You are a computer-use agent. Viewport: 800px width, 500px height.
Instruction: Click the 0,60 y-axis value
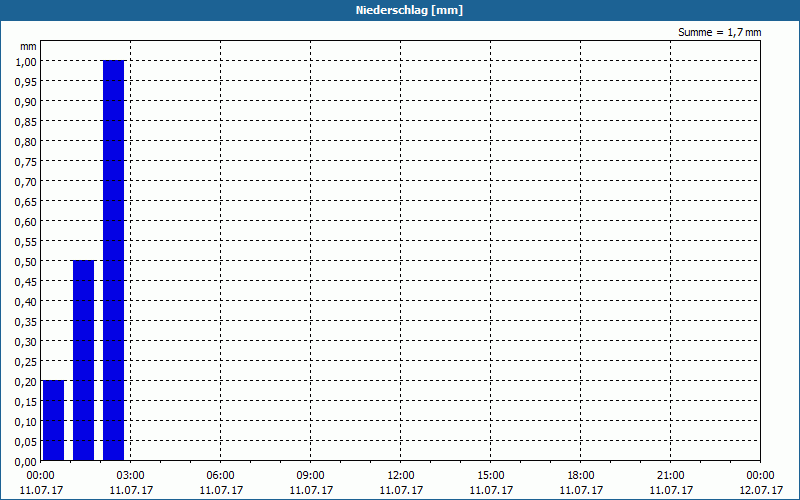(26, 221)
